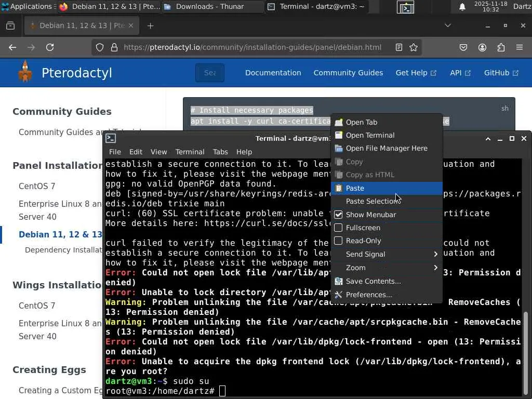Switch to Downloads - Thunar taskbar window
Image resolution: width=532 pixels, height=399 pixels.
coord(212,6)
